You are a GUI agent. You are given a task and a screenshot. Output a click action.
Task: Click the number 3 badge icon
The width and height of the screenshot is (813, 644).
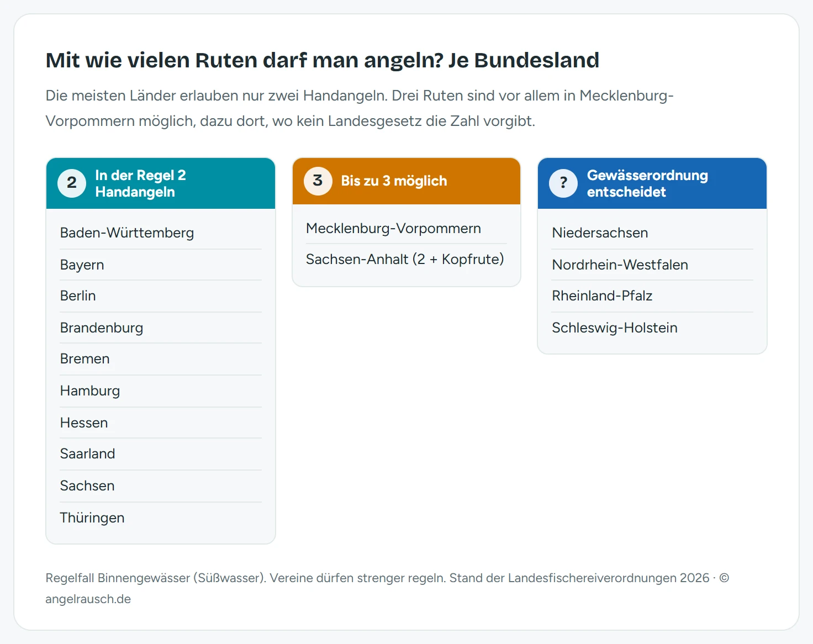pyautogui.click(x=318, y=181)
